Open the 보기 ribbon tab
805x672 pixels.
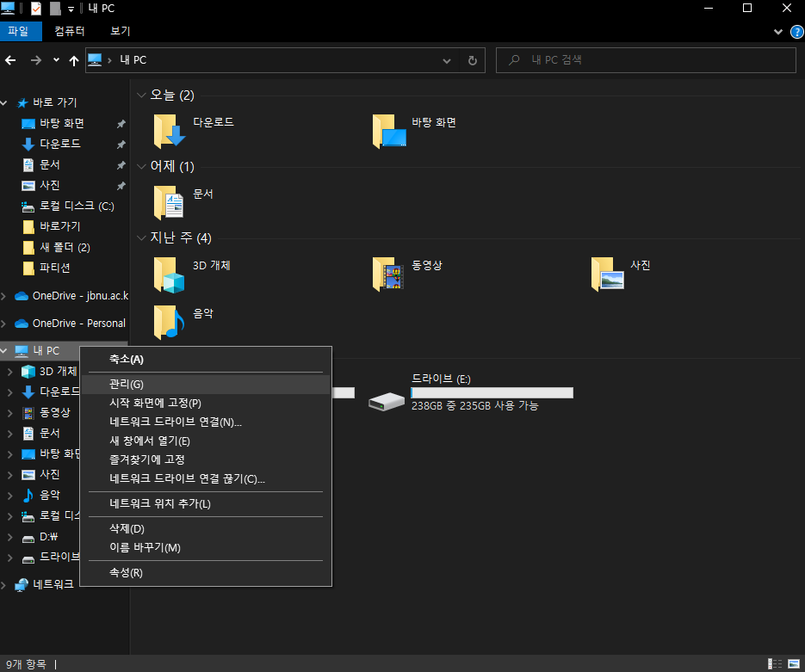(x=121, y=31)
